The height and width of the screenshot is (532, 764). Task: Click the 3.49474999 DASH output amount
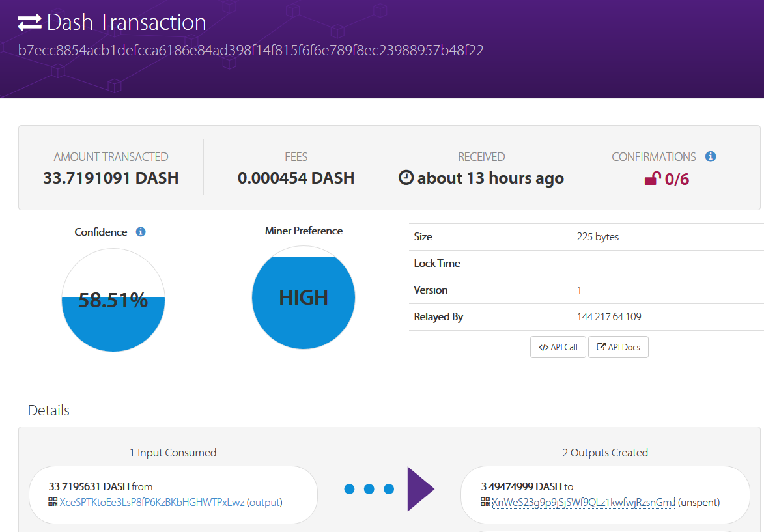[x=521, y=486]
